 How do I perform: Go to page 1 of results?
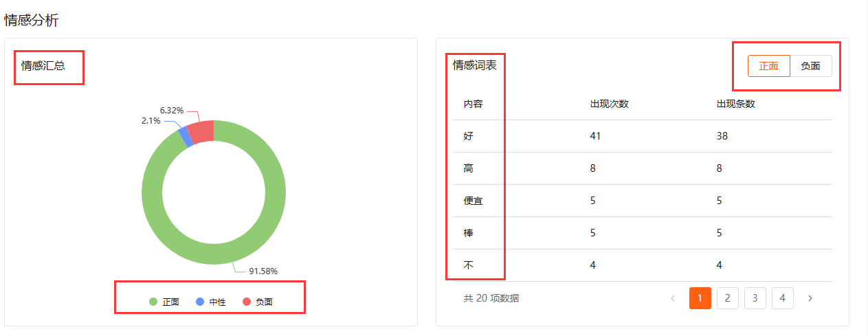[700, 298]
